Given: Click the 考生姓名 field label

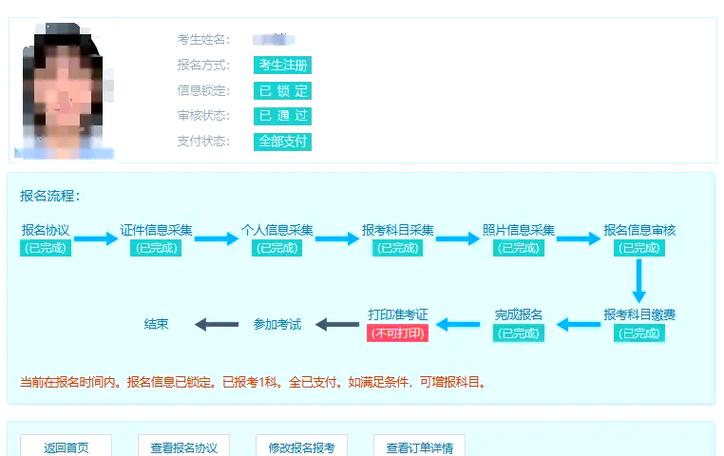Looking at the screenshot, I should (x=203, y=40).
